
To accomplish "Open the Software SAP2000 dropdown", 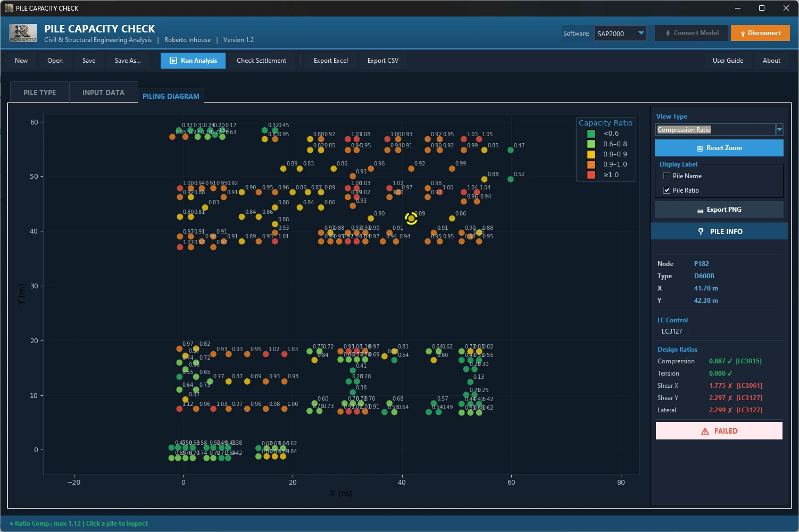I will pos(620,34).
